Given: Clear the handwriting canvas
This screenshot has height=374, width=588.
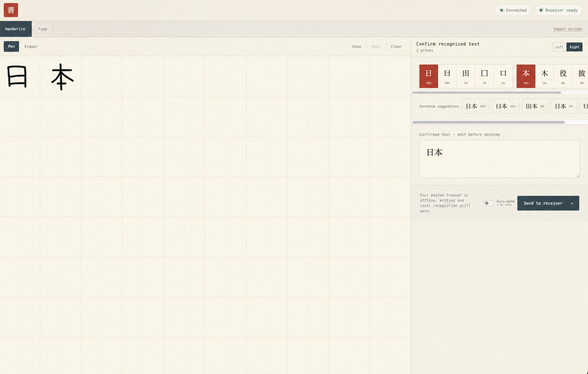Looking at the screenshot, I should point(396,46).
